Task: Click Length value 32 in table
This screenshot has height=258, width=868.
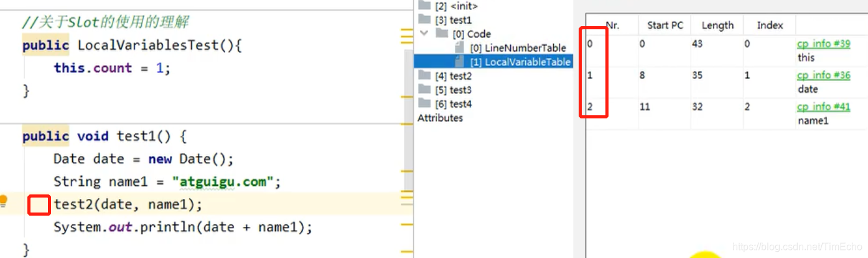Action: pyautogui.click(x=696, y=107)
